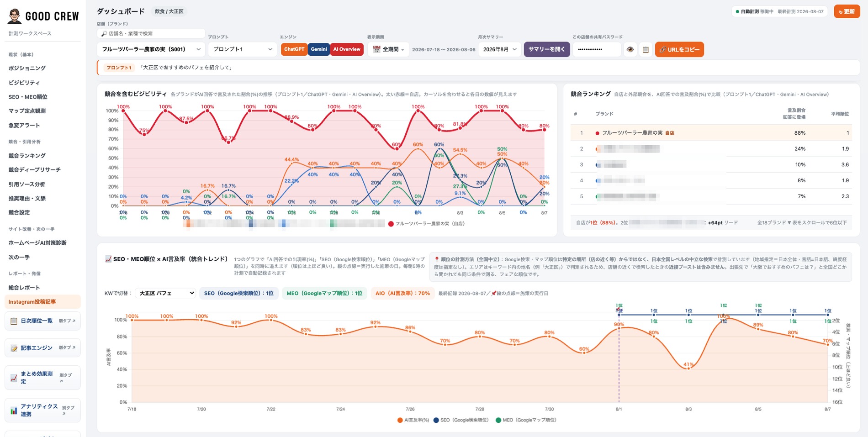Click the chart icon on まとめ効果測定
The image size is (868, 437).
pos(14,378)
